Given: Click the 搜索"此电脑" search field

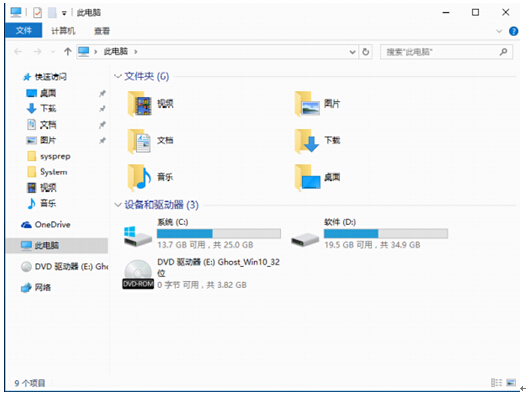Looking at the screenshot, I should pyautogui.click(x=446, y=52).
